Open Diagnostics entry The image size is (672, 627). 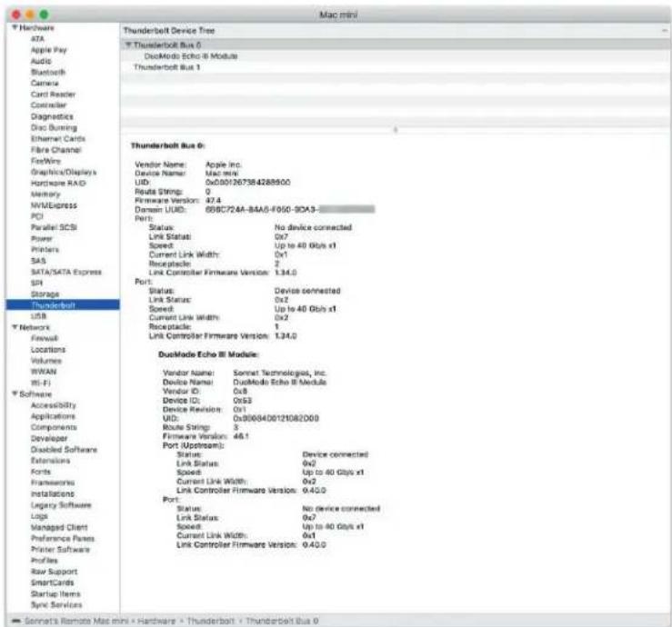coord(52,116)
